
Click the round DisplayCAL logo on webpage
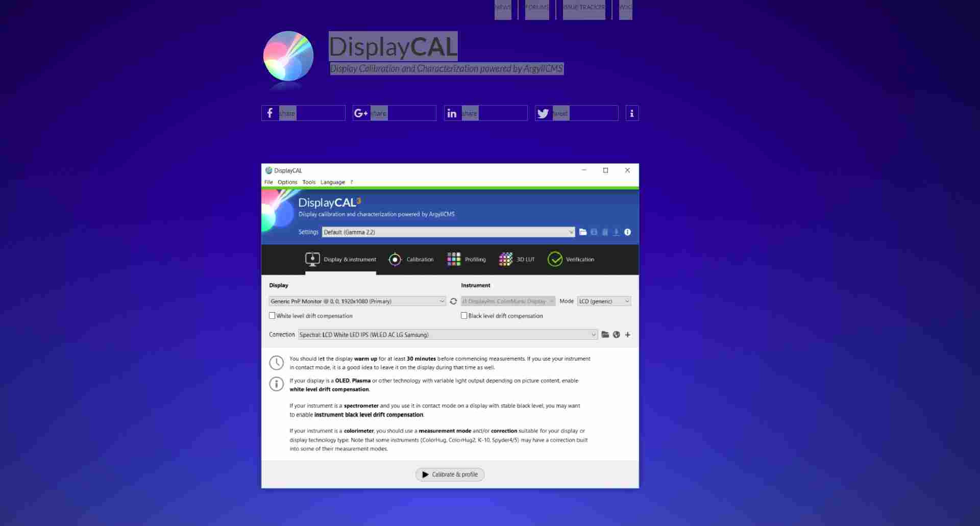coord(288,56)
